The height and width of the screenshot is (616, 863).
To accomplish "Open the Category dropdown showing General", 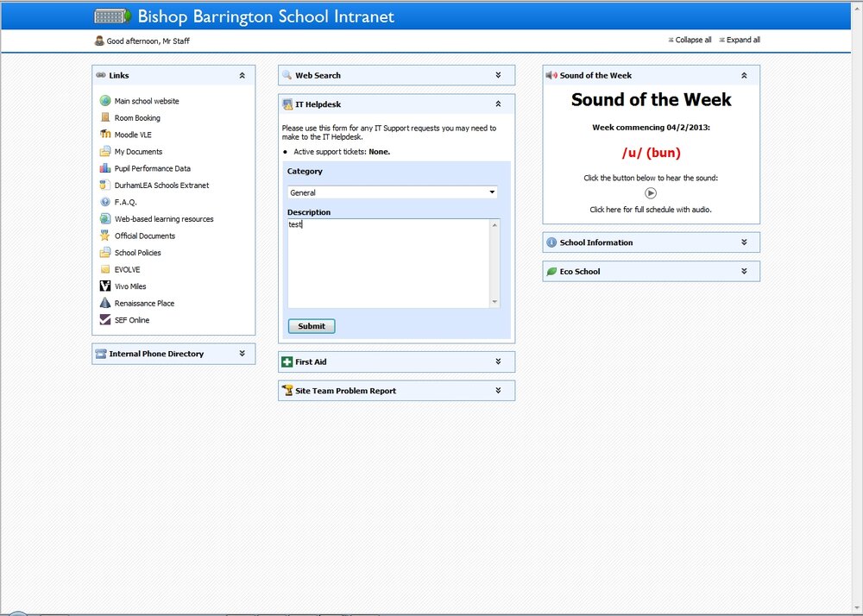I will tap(393, 192).
